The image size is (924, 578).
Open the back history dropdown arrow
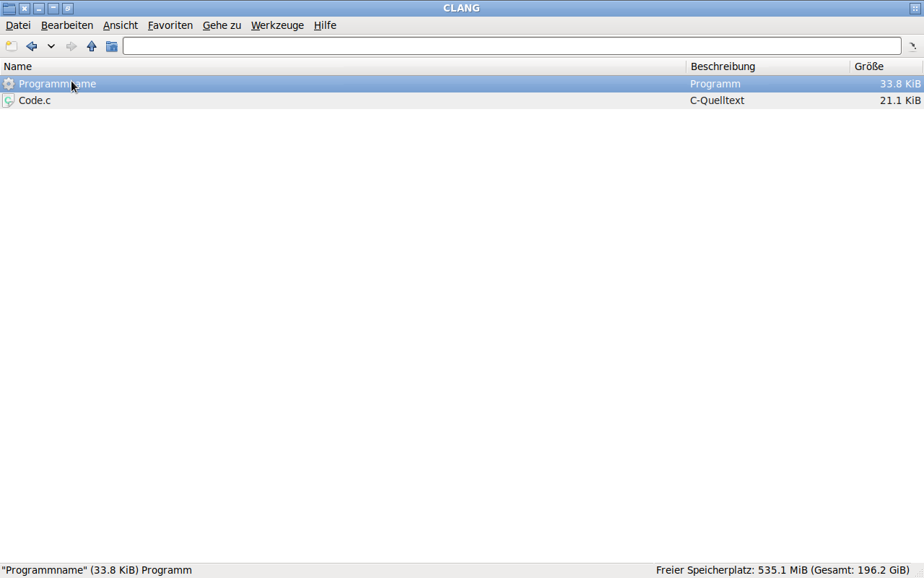tap(51, 46)
